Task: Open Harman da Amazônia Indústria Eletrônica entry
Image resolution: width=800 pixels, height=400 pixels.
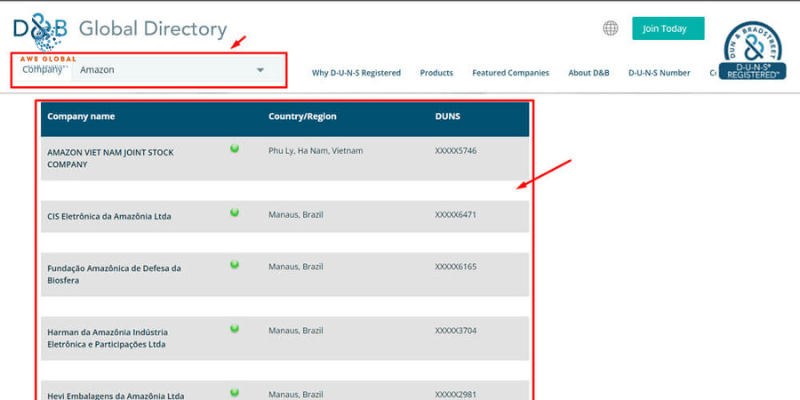Action: coord(108,338)
